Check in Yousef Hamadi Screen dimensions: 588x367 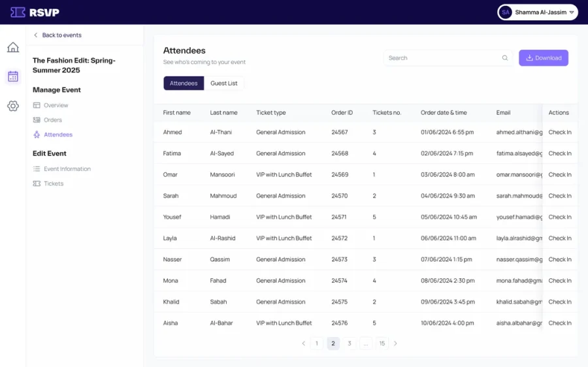click(x=560, y=217)
